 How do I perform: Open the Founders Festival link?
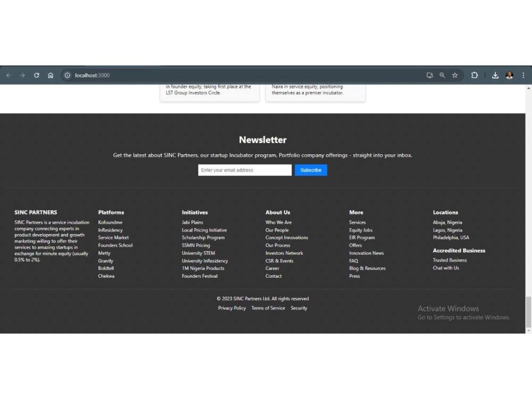tap(199, 276)
